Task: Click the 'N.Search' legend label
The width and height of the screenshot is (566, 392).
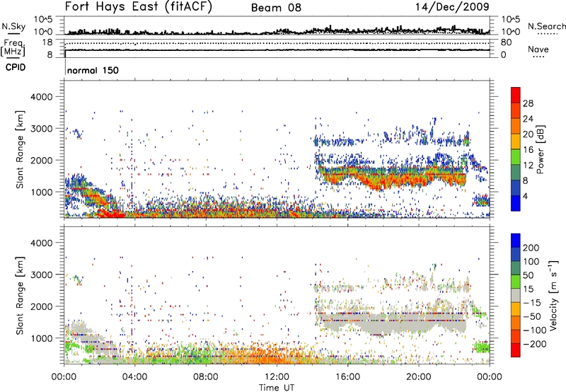Action: tap(546, 26)
